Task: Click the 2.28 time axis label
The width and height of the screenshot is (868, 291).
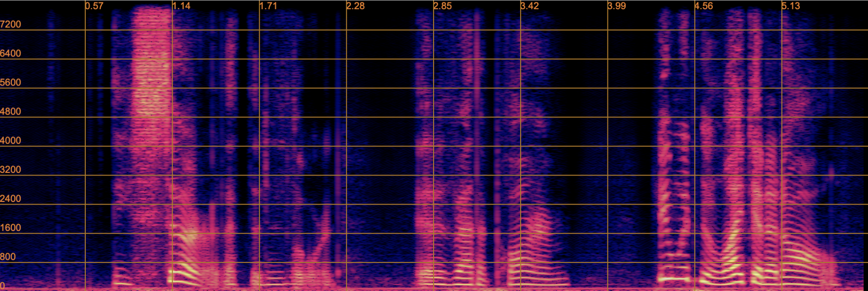Action: point(355,6)
